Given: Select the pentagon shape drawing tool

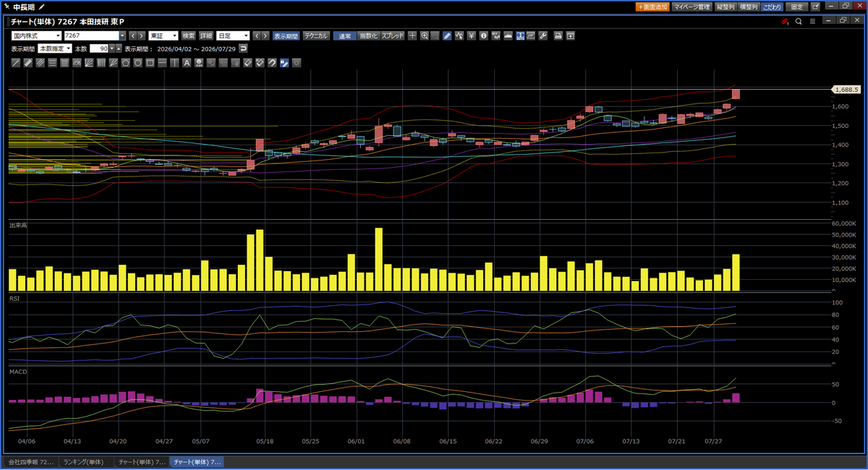Looking at the screenshot, I should [x=125, y=63].
